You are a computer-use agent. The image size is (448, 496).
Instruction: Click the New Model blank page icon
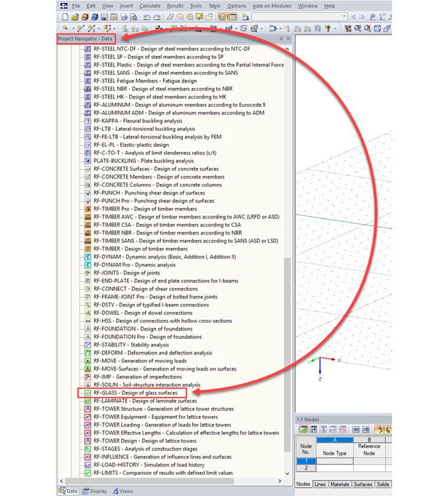click(x=65, y=16)
